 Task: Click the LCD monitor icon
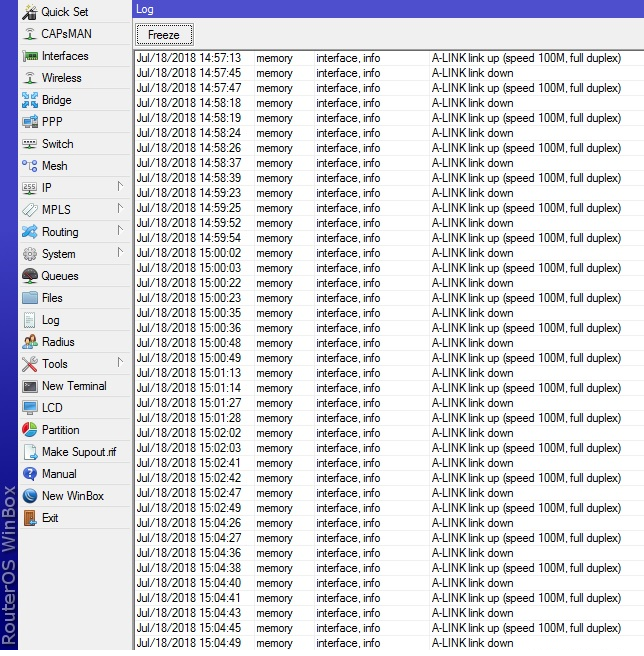(30, 408)
